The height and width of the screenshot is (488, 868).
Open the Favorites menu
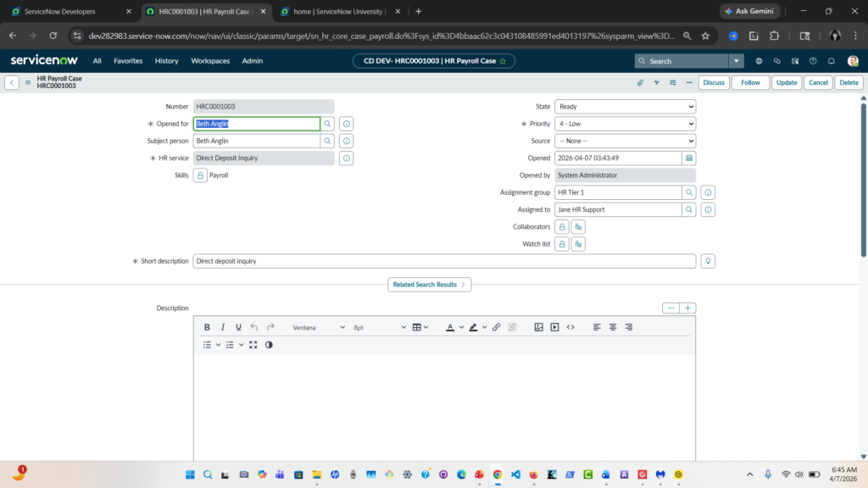click(128, 61)
